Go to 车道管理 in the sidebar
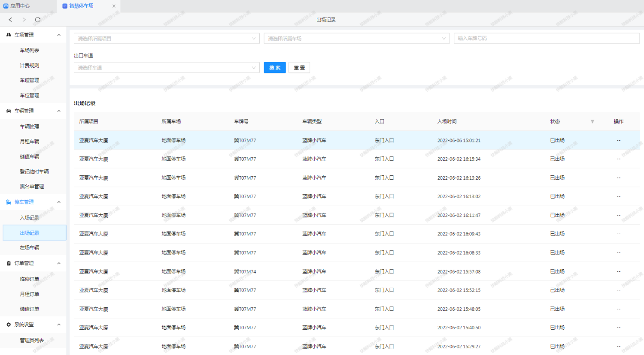This screenshot has height=355, width=644. [30, 81]
